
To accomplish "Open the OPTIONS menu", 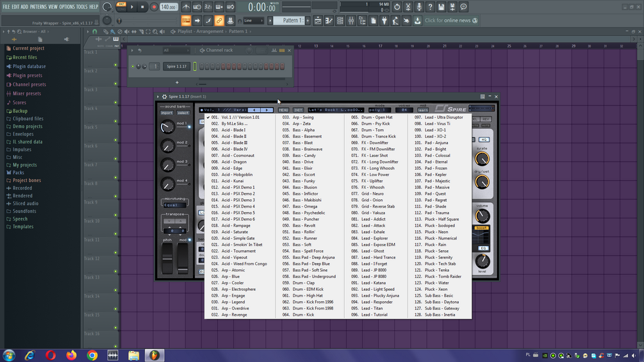I will tap(67, 6).
